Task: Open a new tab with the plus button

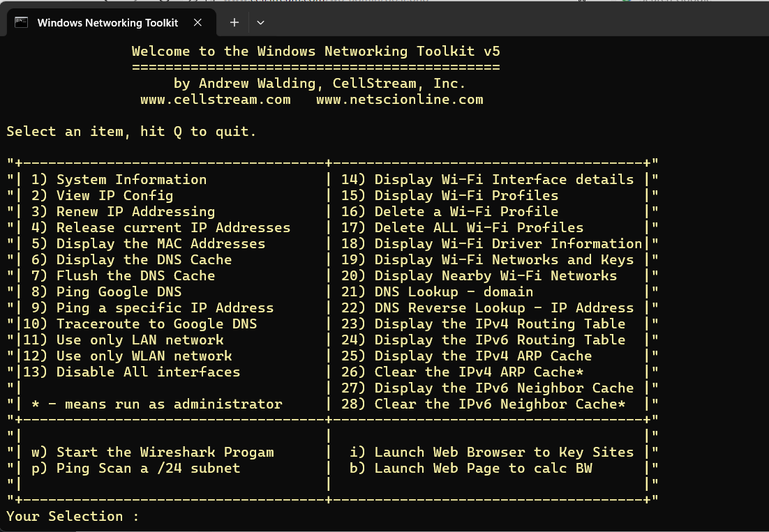Action: [234, 22]
